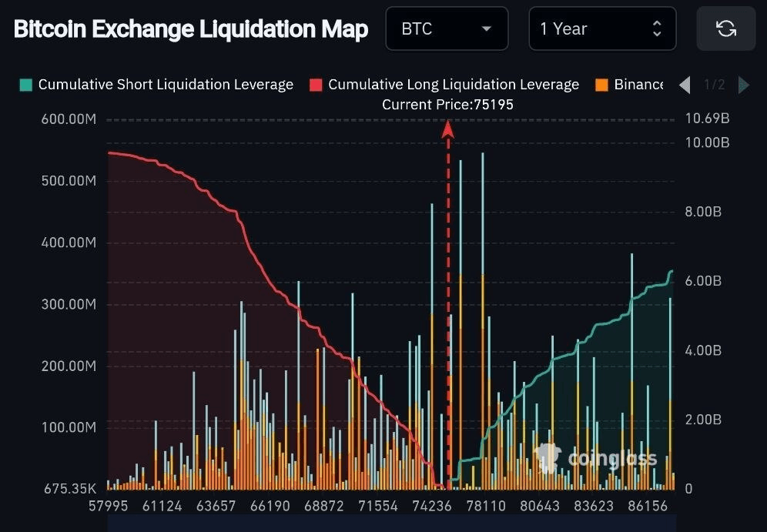The image size is (767, 532).
Task: Click the refresh icon button
Action: pos(725,29)
